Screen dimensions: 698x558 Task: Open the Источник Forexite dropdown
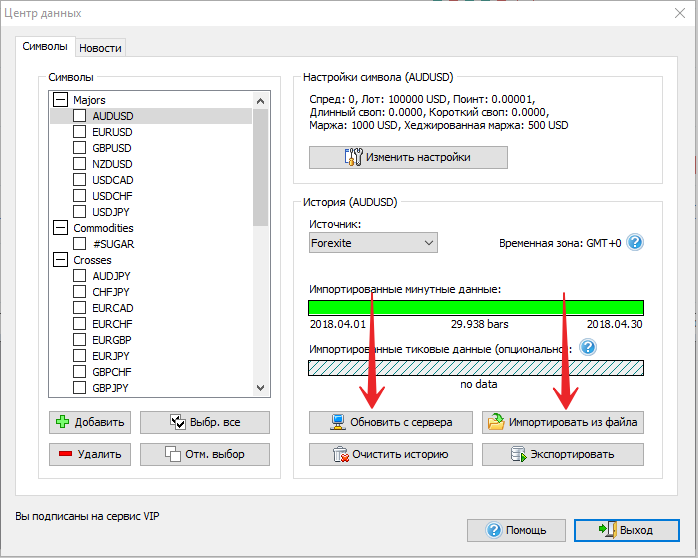[x=373, y=243]
